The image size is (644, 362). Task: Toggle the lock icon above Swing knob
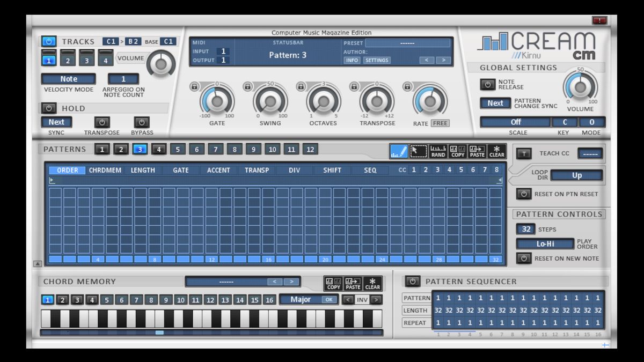pyautogui.click(x=247, y=86)
